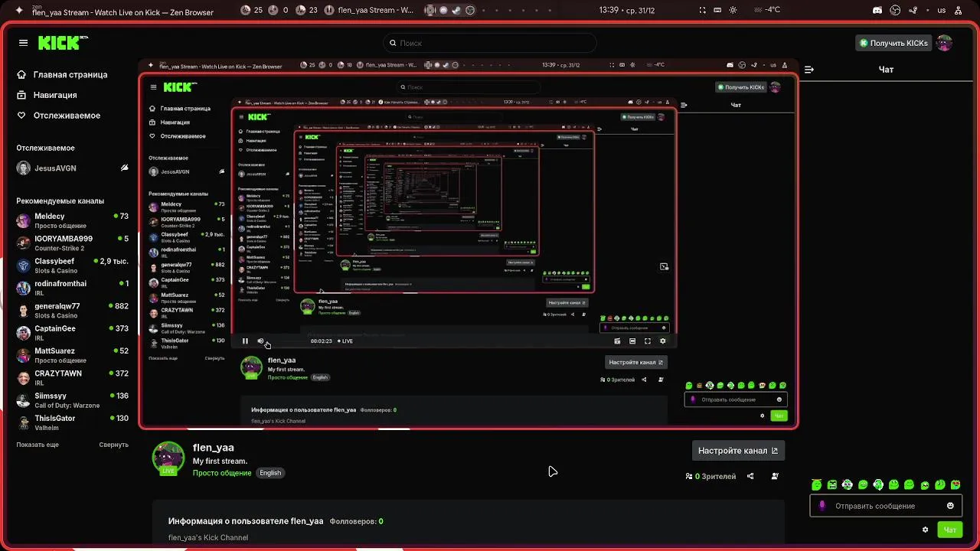Viewport: 980px width, 551px height.
Task: Click the Steam tray icon
Action: [913, 11]
